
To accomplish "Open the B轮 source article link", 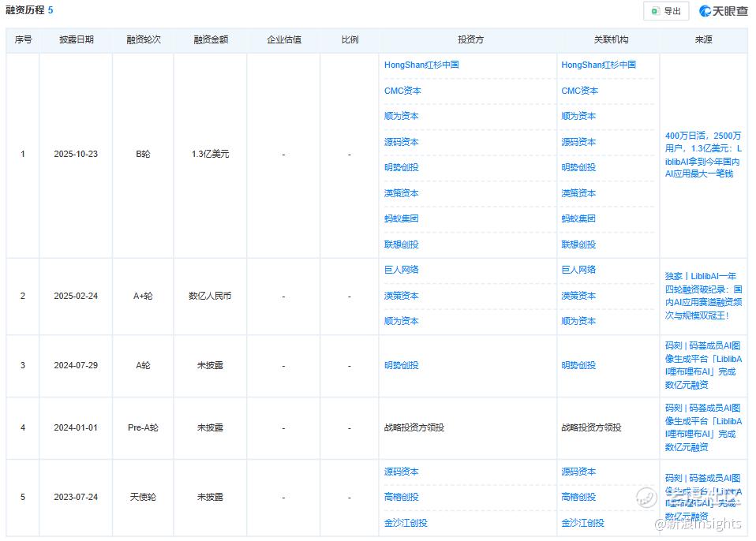I will pos(703,155).
